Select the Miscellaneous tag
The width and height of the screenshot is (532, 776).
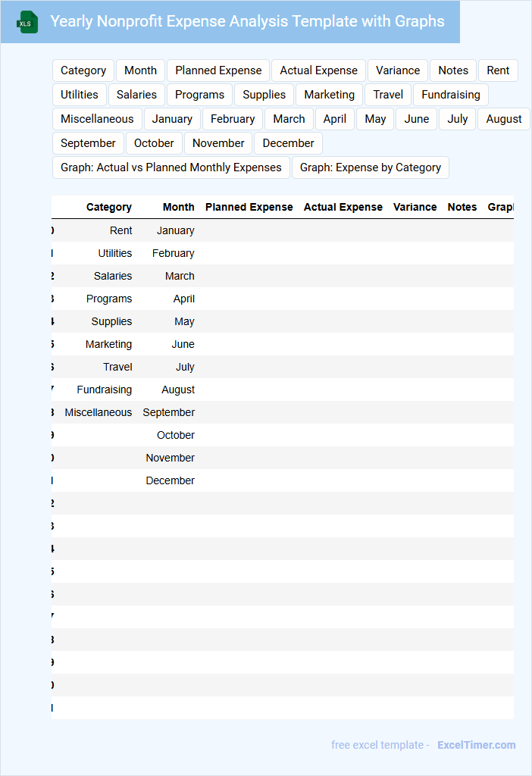coord(97,119)
